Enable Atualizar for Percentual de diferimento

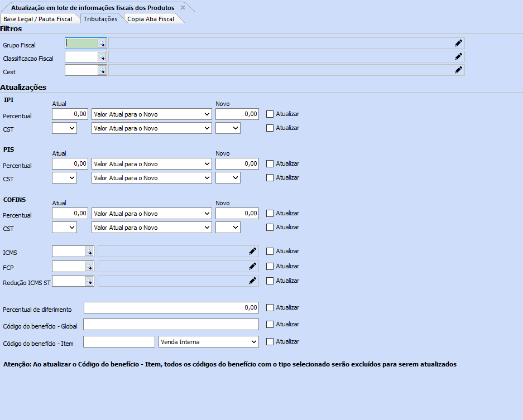pos(270,308)
